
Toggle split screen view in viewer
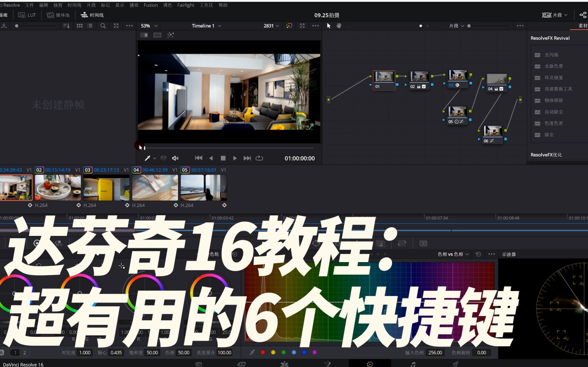click(157, 35)
